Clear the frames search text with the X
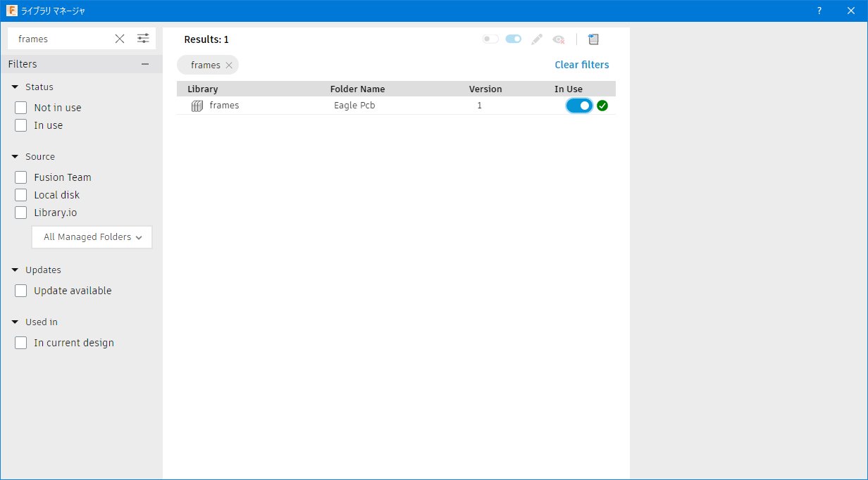The height and width of the screenshot is (480, 868). click(120, 39)
